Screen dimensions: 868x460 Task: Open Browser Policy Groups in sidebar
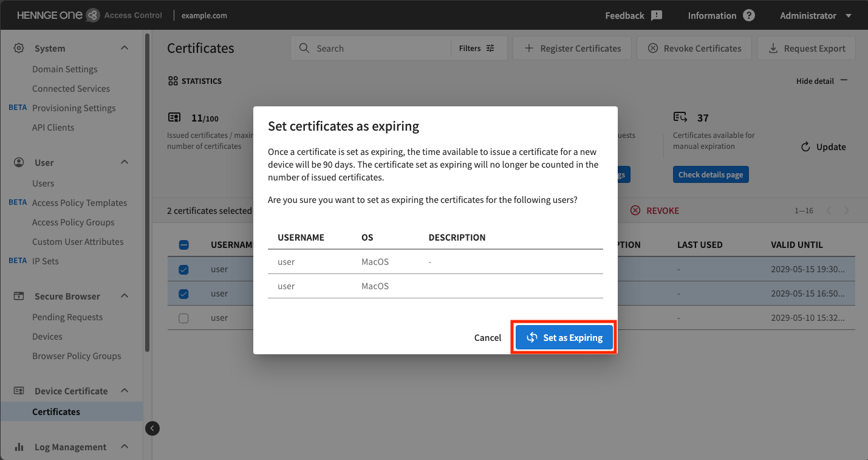(x=77, y=356)
